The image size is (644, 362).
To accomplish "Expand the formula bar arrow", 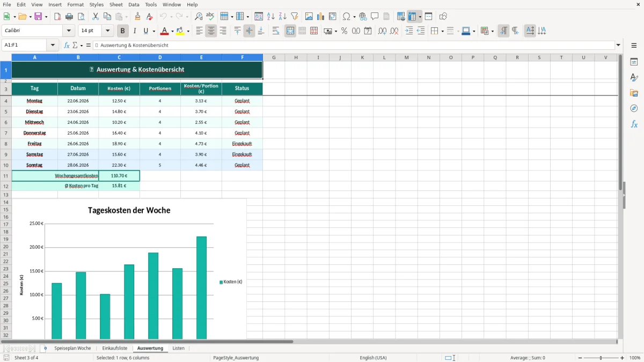I will point(618,45).
